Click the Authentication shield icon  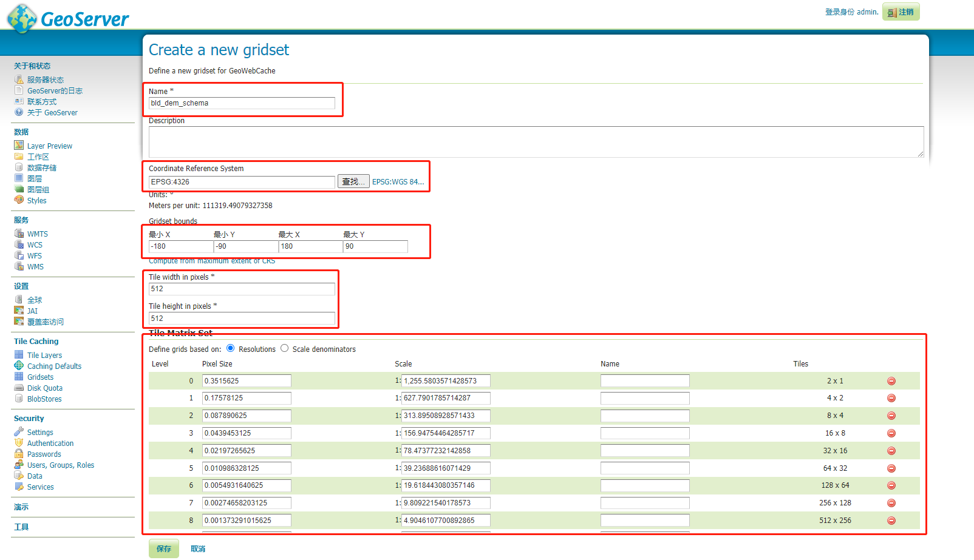tap(19, 443)
